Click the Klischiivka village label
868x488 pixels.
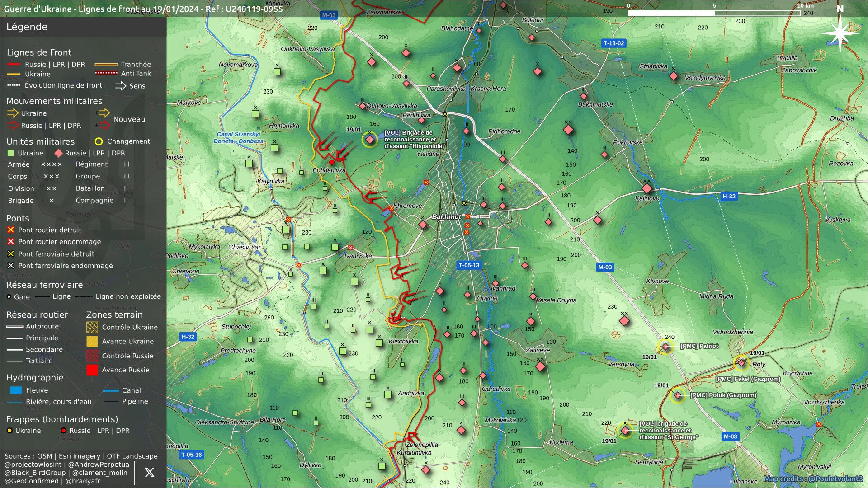(403, 341)
